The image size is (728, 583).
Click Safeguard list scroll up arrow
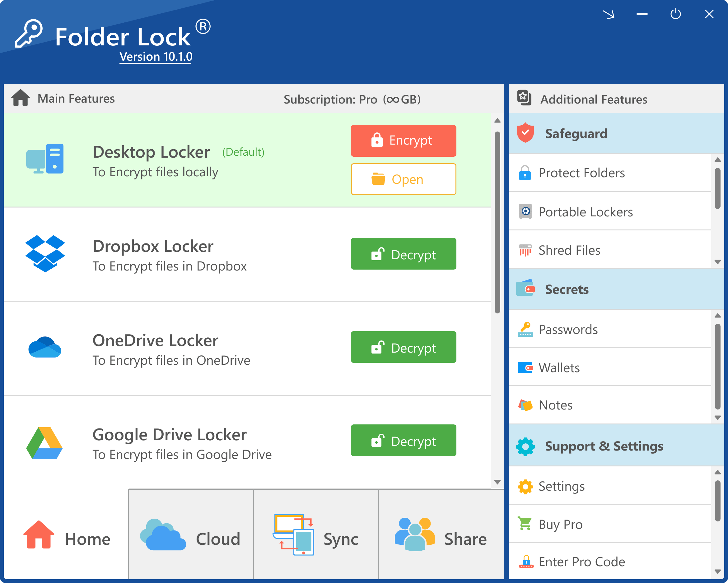718,160
